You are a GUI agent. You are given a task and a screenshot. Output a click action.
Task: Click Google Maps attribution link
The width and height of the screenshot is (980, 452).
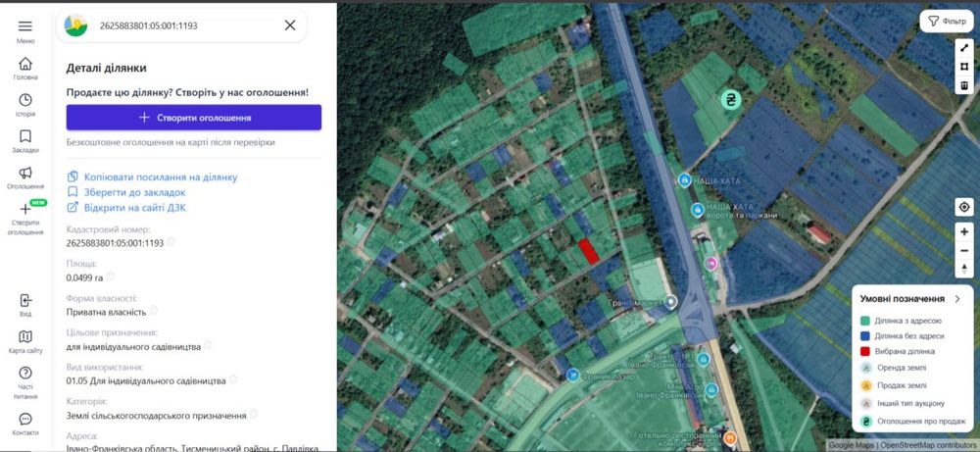pos(852,445)
